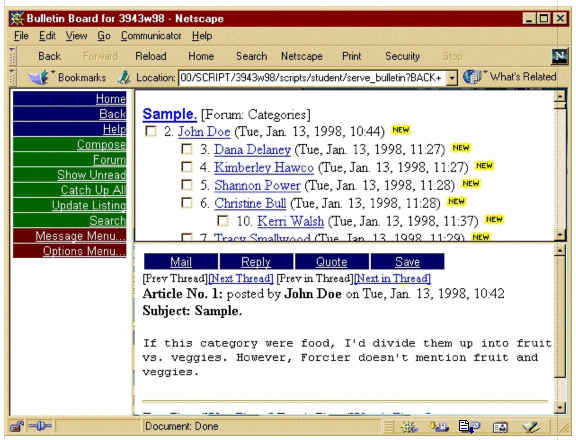
Task: Click the connection status icon in status bar
Action: pyautogui.click(x=40, y=426)
